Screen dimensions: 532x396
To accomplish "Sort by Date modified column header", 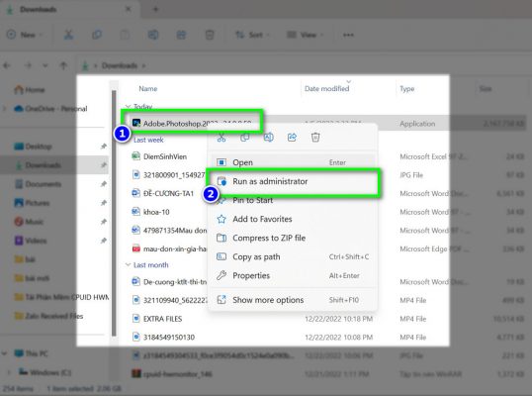I will point(326,89).
